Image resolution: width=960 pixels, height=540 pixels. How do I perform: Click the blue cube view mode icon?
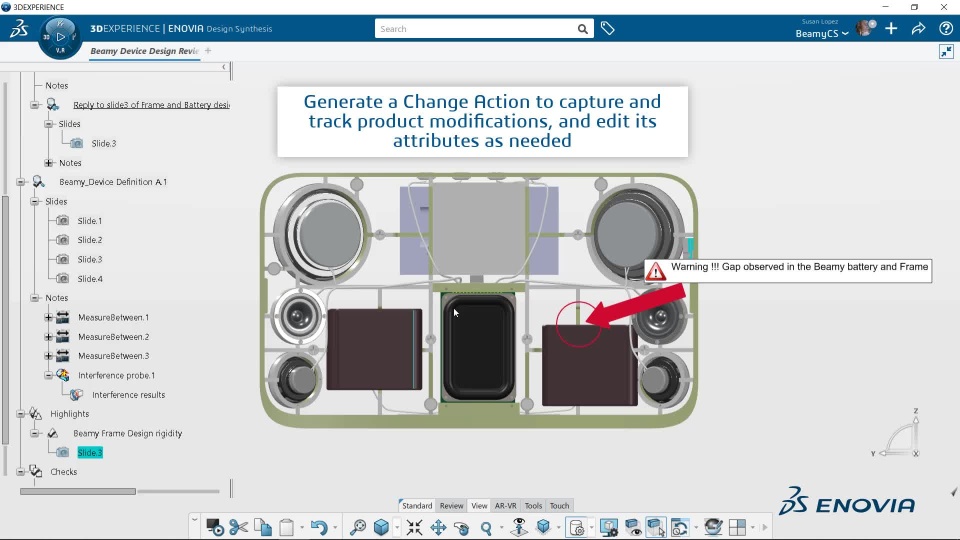click(381, 527)
